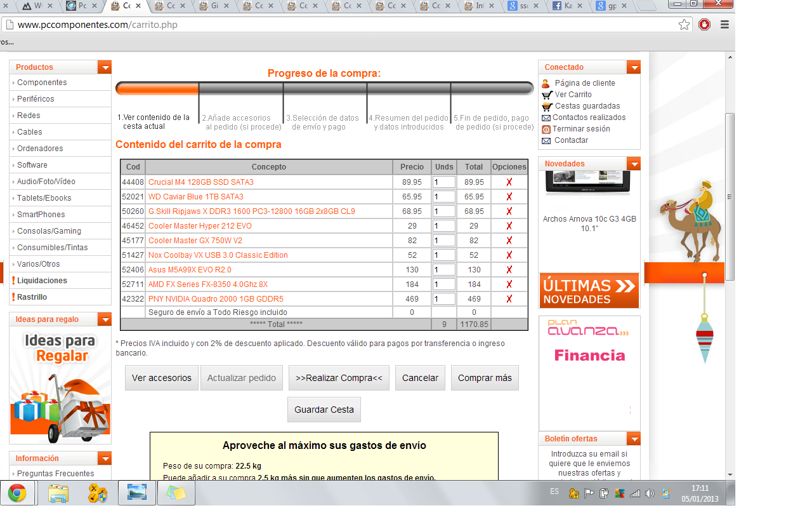Open the Ideas para Regalar banner
This screenshot has width=812, height=508.
pos(60,386)
